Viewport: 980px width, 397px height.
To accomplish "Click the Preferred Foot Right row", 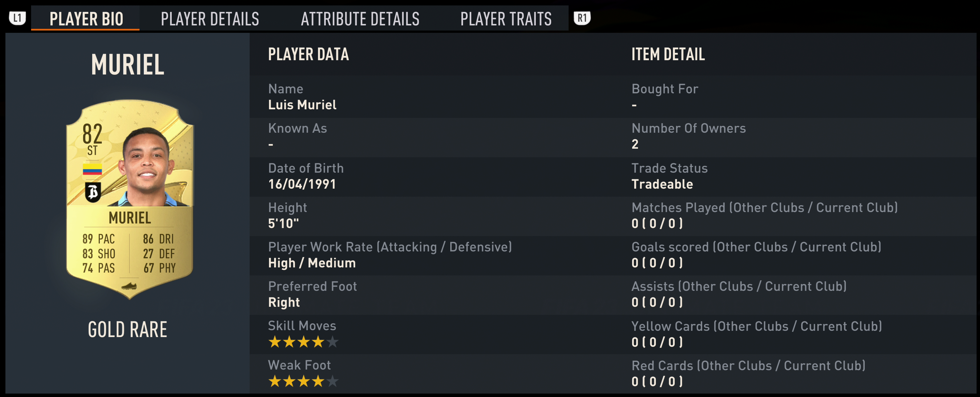I will [x=284, y=302].
